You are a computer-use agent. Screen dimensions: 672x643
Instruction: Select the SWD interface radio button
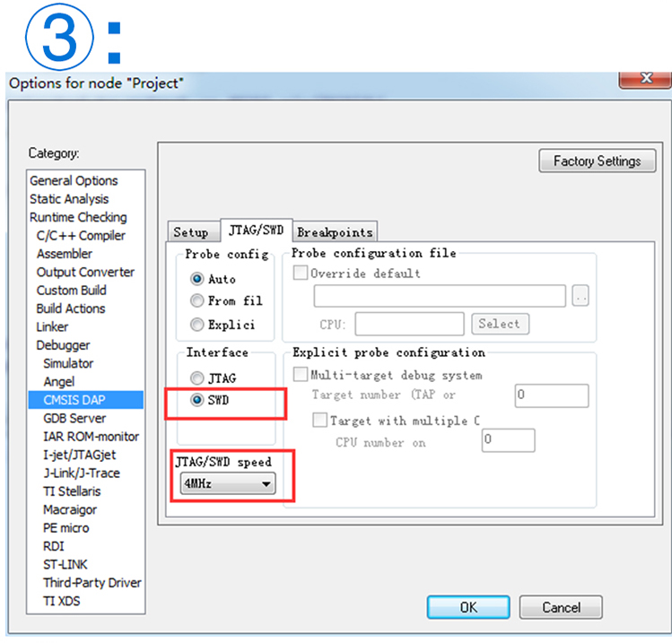(197, 400)
